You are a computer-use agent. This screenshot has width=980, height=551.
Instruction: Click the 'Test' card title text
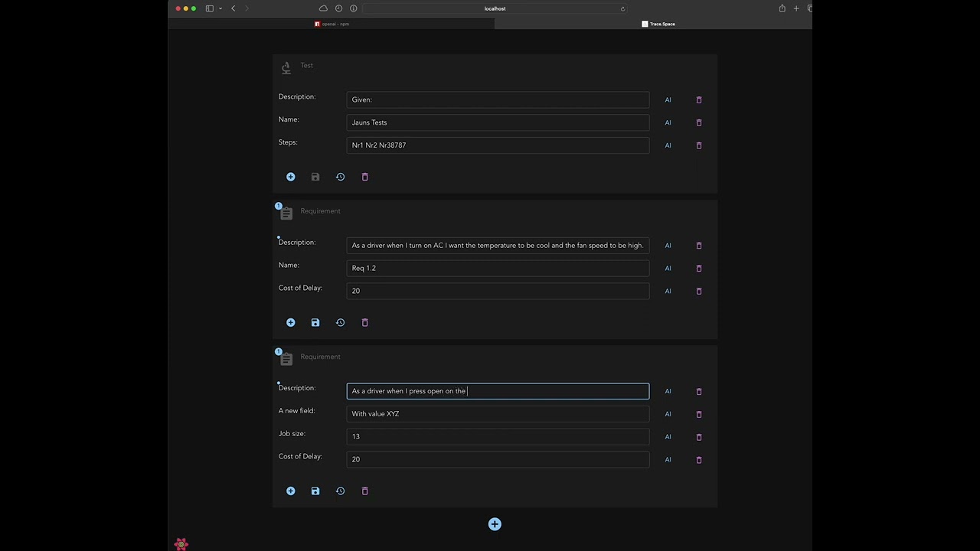(306, 65)
